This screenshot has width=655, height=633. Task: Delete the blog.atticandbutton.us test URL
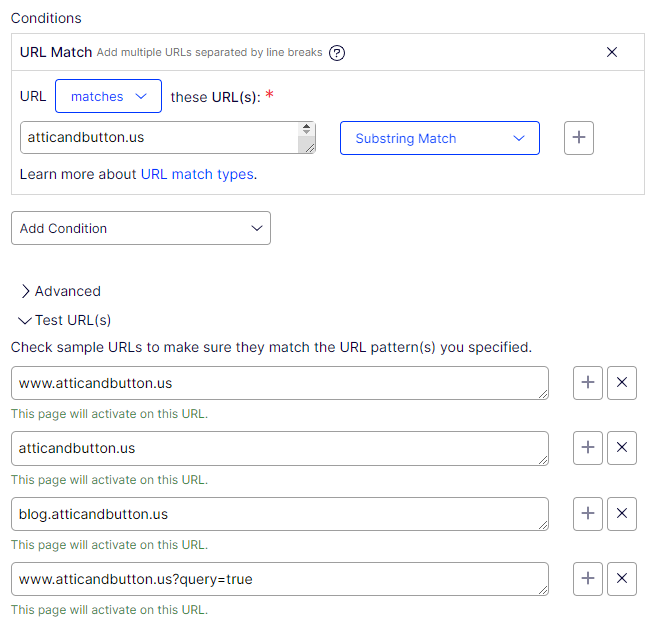(x=622, y=514)
